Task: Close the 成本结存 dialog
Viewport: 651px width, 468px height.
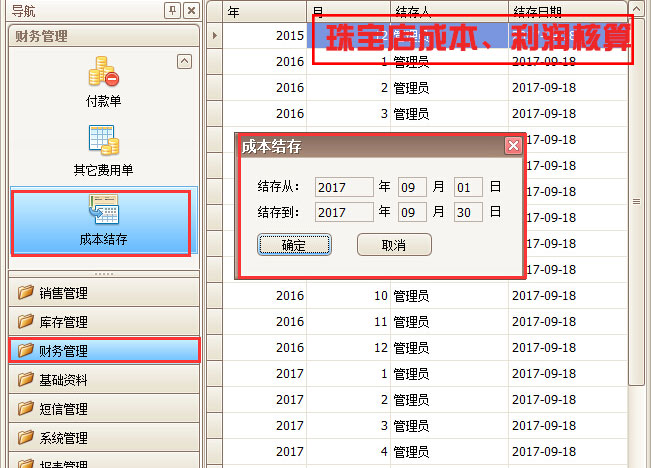Action: 513,146
